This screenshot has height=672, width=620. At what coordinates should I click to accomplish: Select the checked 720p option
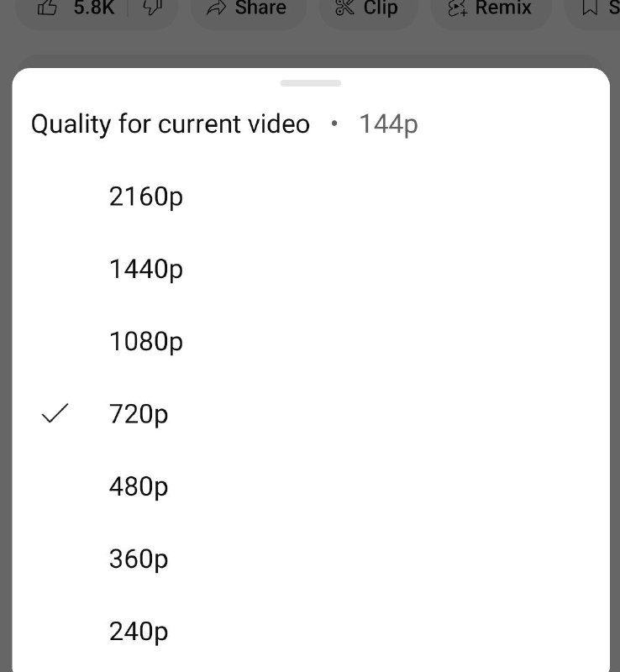139,414
